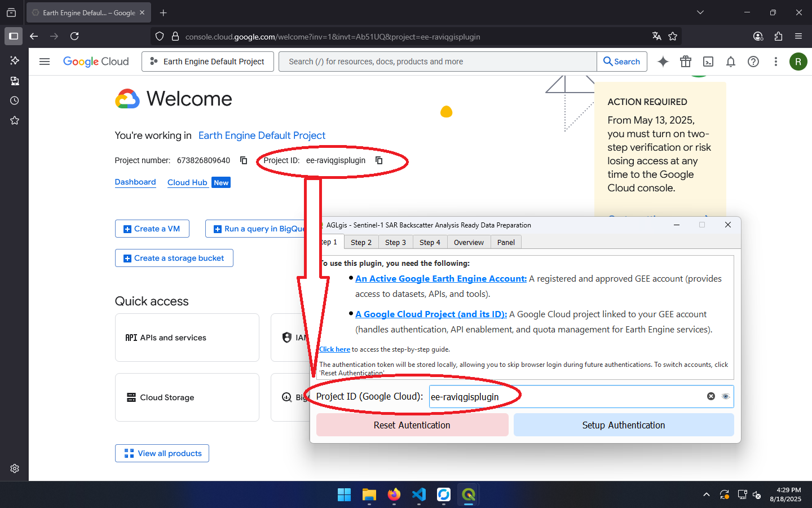
Task: Open a new browser tab
Action: coord(163,12)
